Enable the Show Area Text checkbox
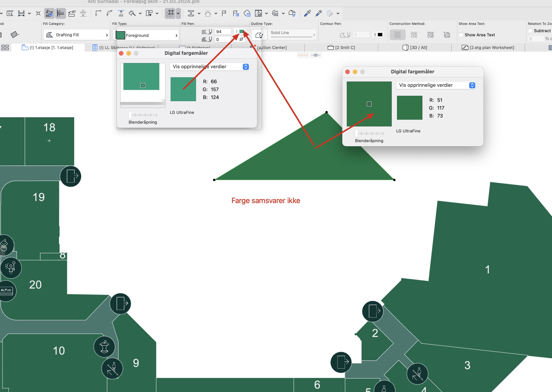The image size is (552, 392). coord(461,35)
